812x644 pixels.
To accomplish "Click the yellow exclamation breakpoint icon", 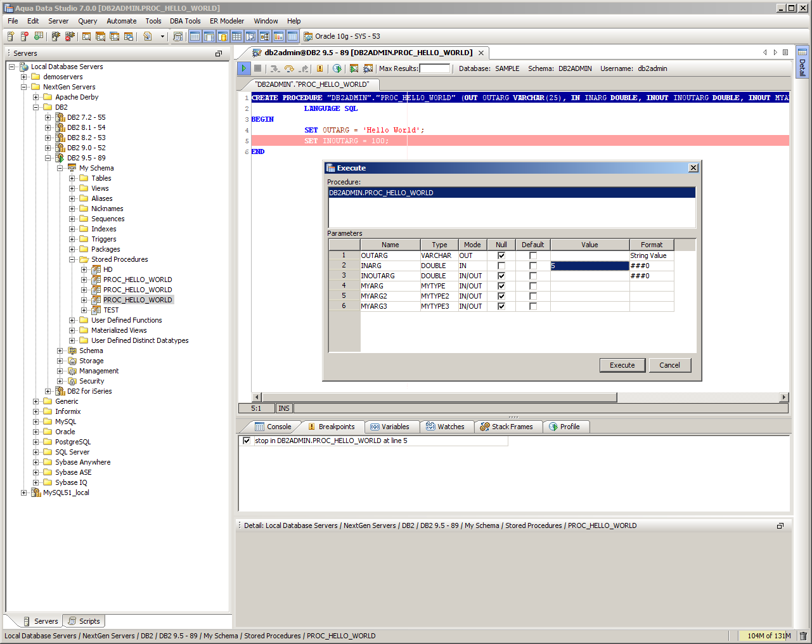I will pyautogui.click(x=319, y=68).
